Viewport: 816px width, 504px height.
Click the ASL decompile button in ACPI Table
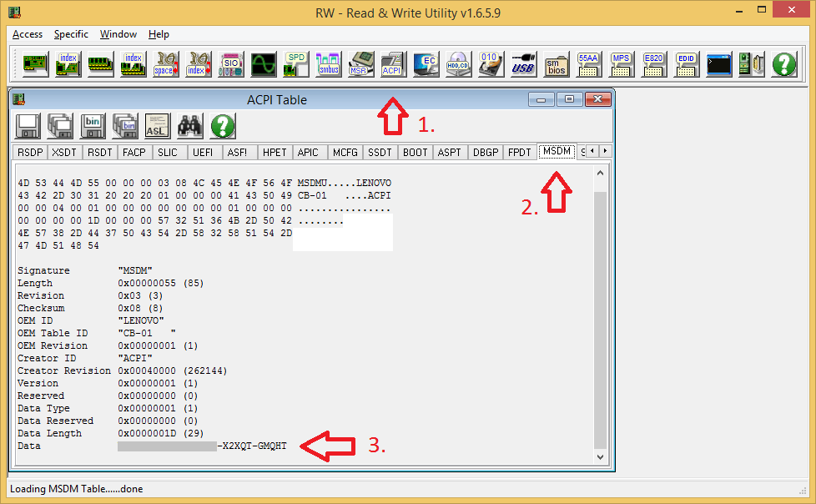click(158, 126)
